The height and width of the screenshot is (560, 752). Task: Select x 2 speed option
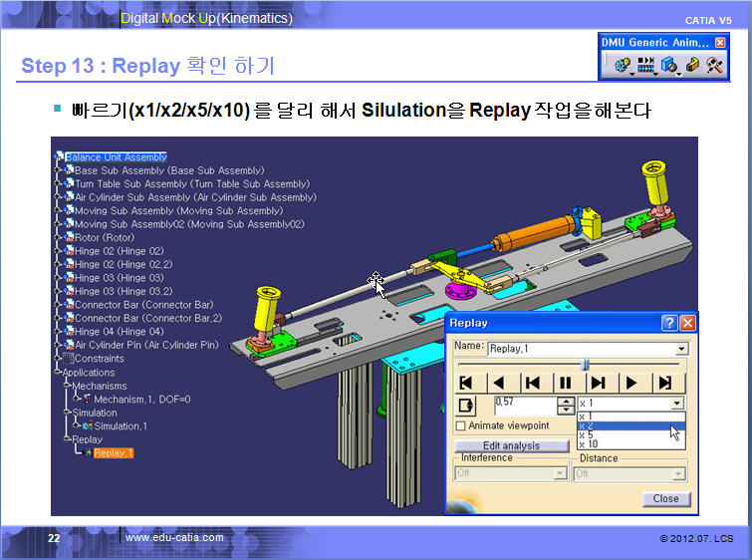coord(631,425)
